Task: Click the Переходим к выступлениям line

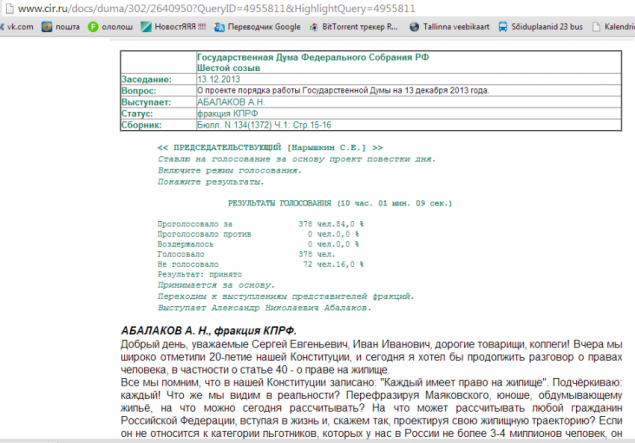Action: 286,296
